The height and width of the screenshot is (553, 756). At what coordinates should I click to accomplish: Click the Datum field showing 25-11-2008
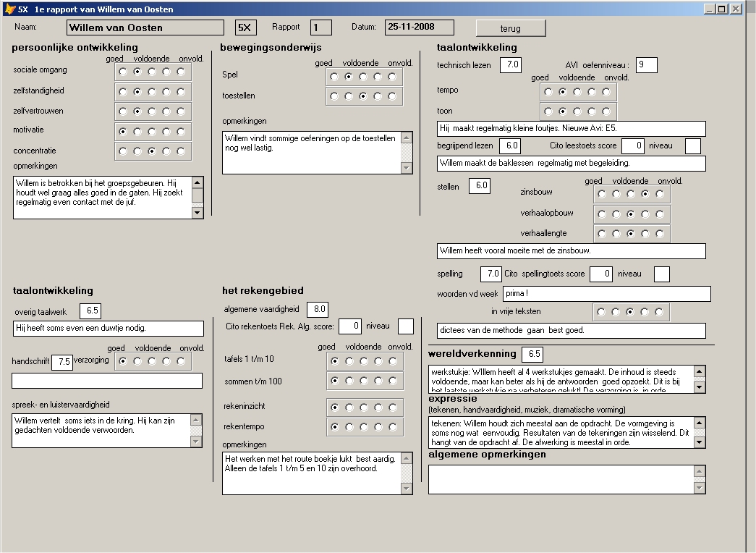coord(419,28)
